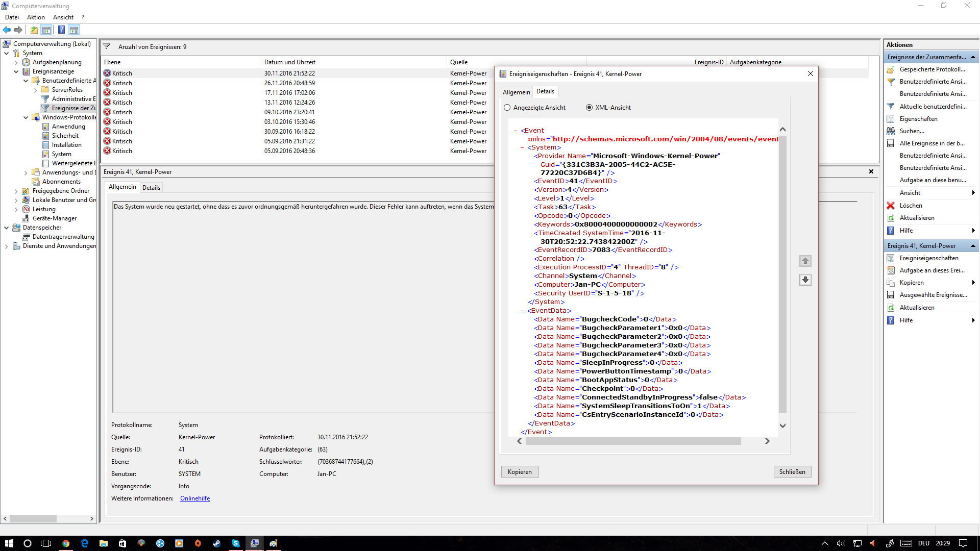Click the red Löschen delete icon
Image resolution: width=980 pixels, height=551 pixels.
[x=891, y=206]
